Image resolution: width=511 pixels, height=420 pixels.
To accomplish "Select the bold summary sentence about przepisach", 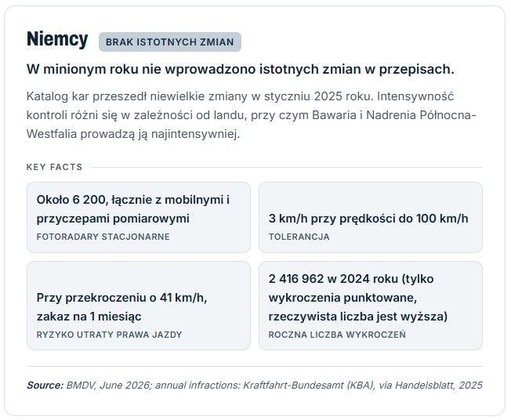I will click(240, 70).
